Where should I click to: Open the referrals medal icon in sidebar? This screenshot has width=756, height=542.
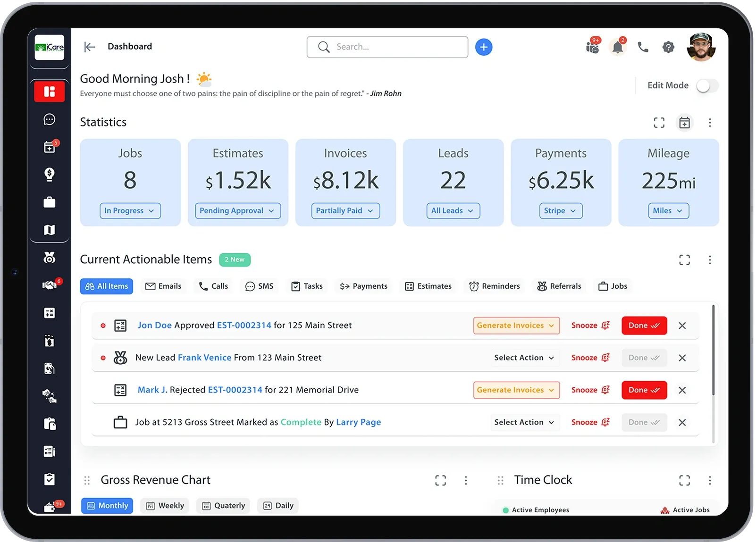coord(49,257)
